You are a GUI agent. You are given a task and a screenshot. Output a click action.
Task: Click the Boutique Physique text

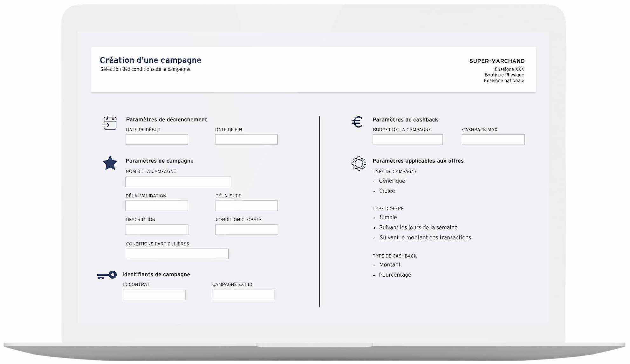point(504,75)
